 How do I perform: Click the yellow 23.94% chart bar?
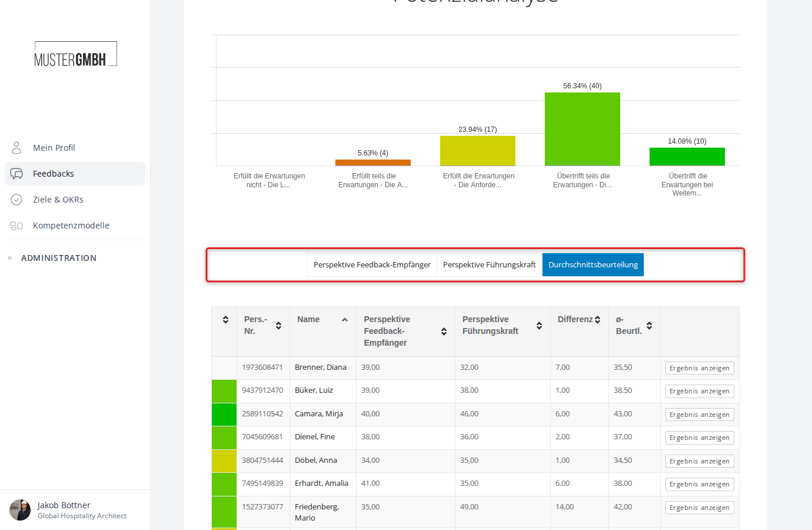click(x=478, y=151)
